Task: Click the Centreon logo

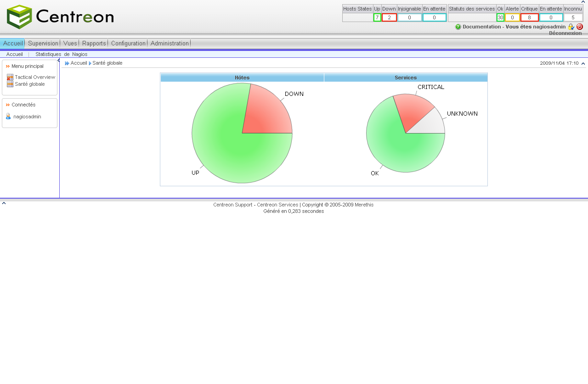Action: tap(60, 17)
